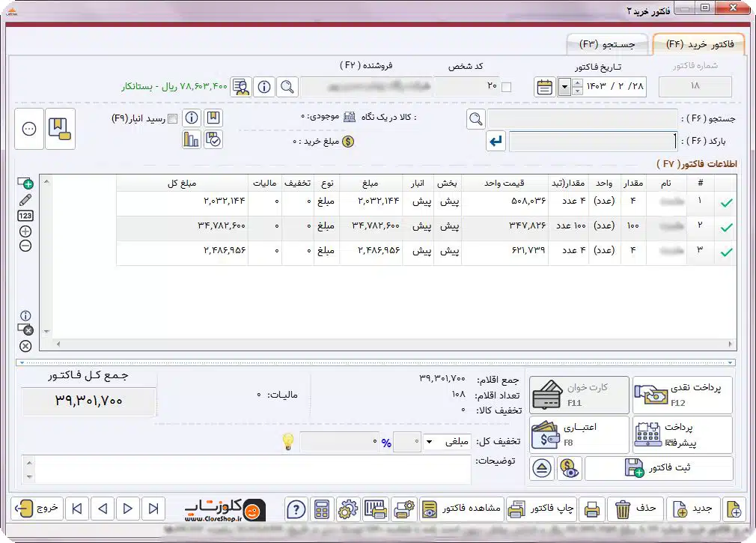Viewport: 756px width, 543px height.
Task: Click the magnifier next to the seller field
Action: (287, 87)
